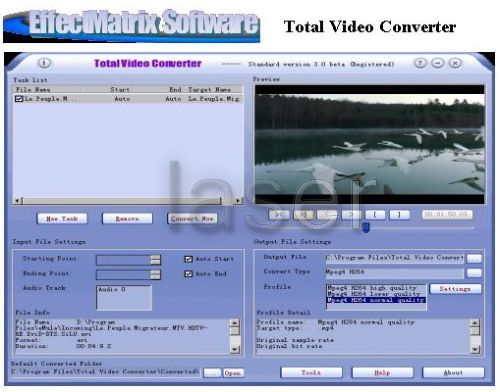Uncheck the Le Peuple task checkbox
The height and width of the screenshot is (392, 500).
pos(19,99)
